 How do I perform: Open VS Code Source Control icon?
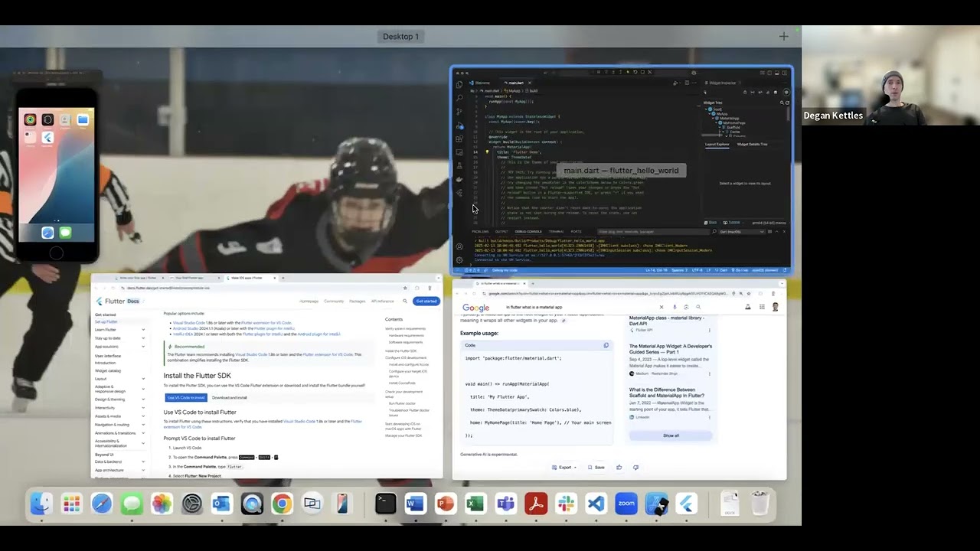pos(459,112)
